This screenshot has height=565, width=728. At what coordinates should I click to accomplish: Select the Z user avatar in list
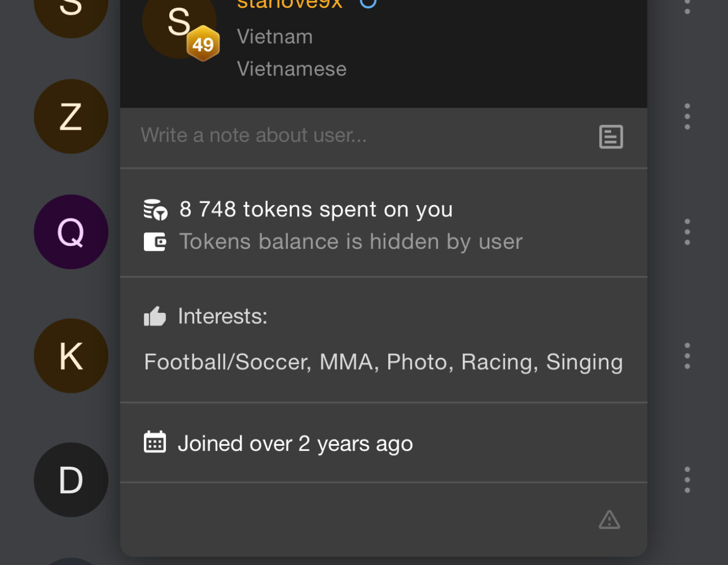(x=71, y=116)
